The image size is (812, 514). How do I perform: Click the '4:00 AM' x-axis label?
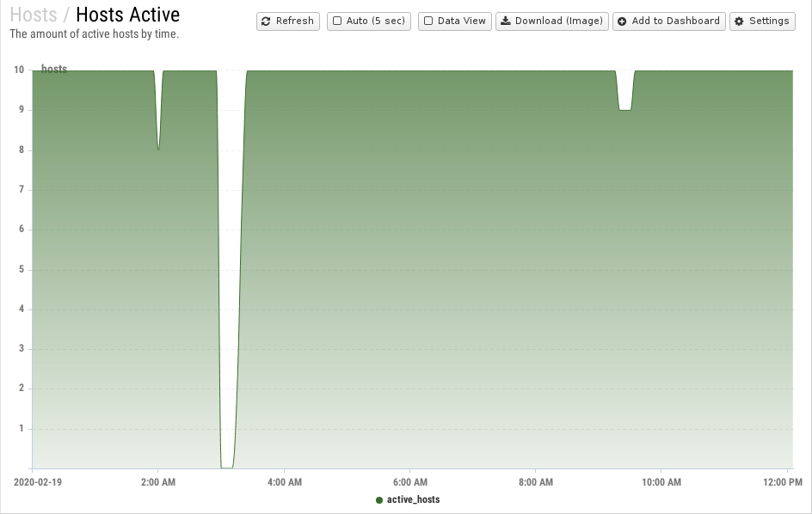tap(285, 482)
